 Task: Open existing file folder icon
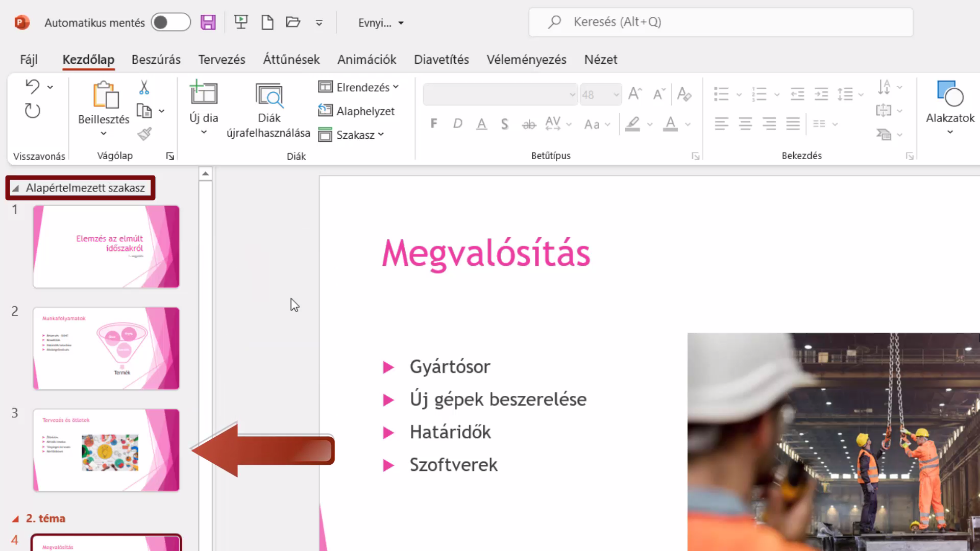293,22
